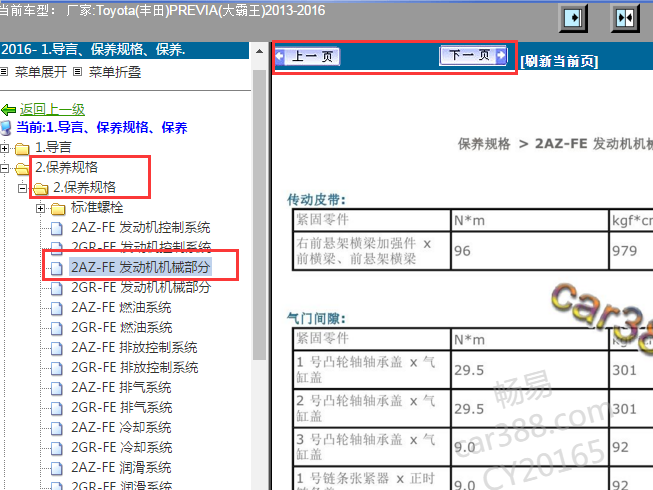This screenshot has height=490, width=653.
Task: Click document icon of 2GR-FE 发动机机械部分
Action: [57, 288]
